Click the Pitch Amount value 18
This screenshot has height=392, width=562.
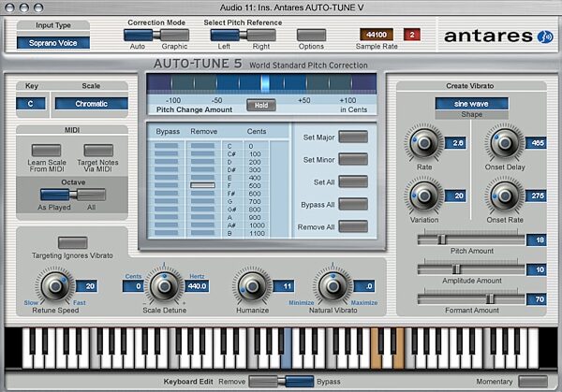(537, 240)
